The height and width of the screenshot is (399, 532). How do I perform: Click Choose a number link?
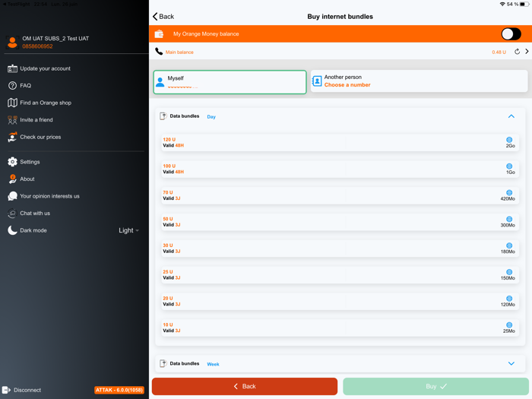click(347, 85)
